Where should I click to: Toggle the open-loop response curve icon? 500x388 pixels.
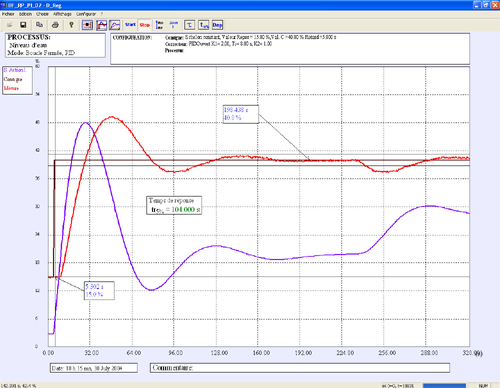coord(115,25)
